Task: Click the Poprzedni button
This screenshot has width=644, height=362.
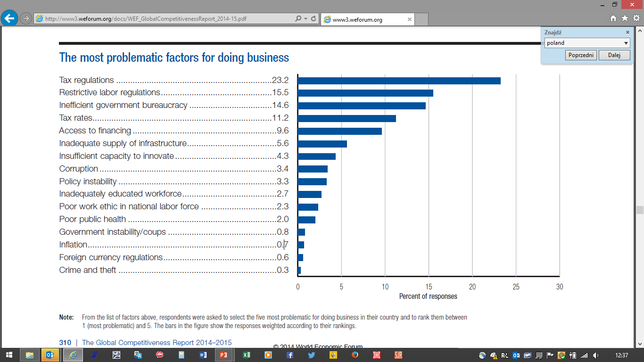Action: (581, 55)
